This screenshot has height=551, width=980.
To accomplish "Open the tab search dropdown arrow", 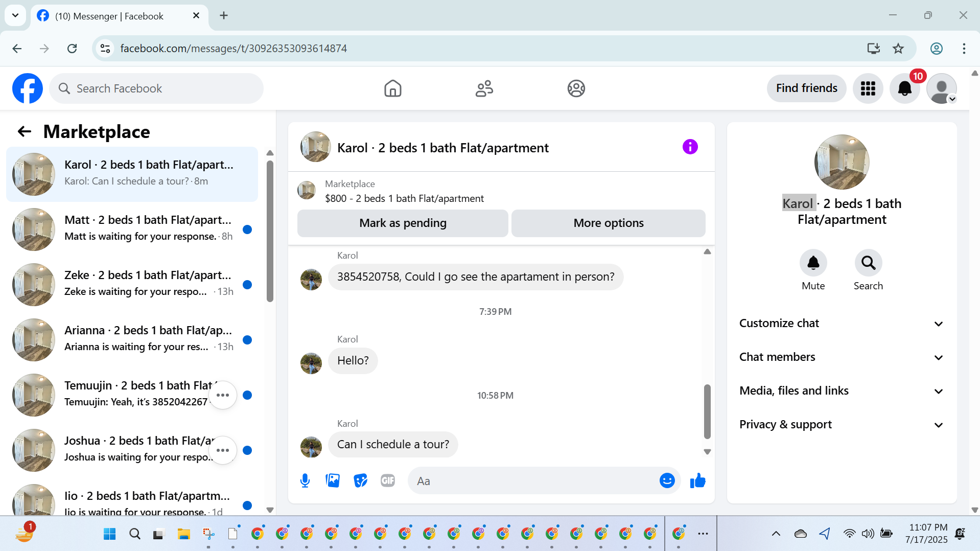I will click(x=15, y=15).
